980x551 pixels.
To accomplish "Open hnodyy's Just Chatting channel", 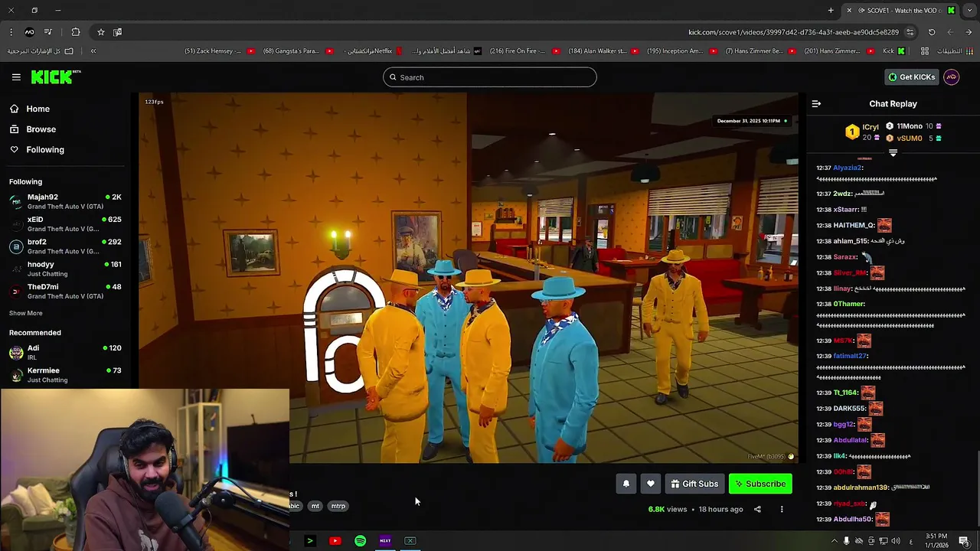I will [x=65, y=269].
